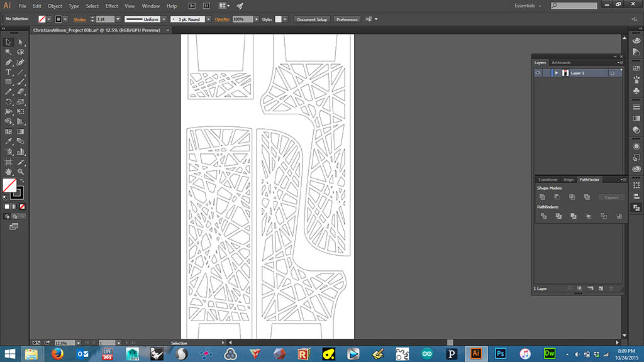Screen dimensions: 644x362
Task: Click the target circle of Layer 1
Action: (x=613, y=73)
